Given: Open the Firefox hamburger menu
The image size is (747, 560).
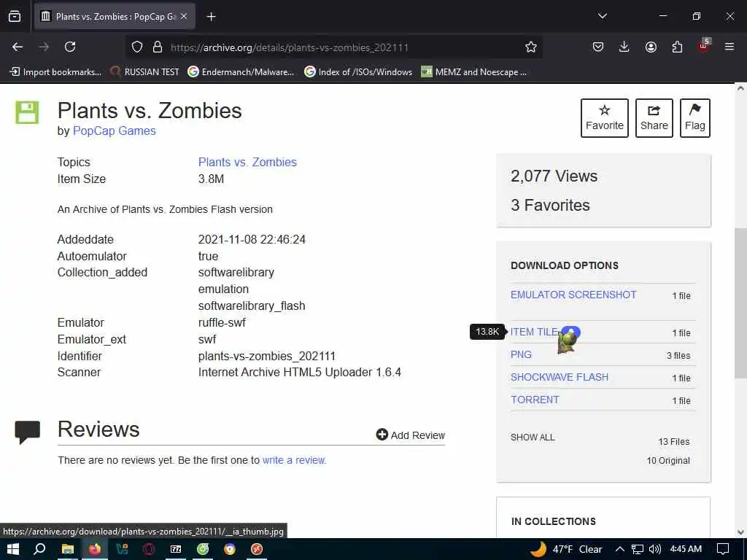Looking at the screenshot, I should (729, 47).
